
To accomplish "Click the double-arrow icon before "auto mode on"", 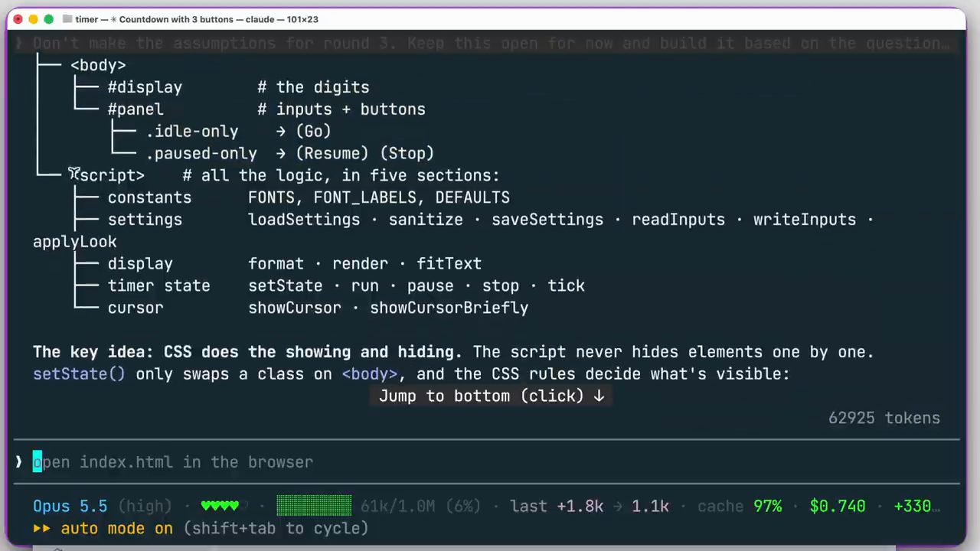I will (x=42, y=528).
